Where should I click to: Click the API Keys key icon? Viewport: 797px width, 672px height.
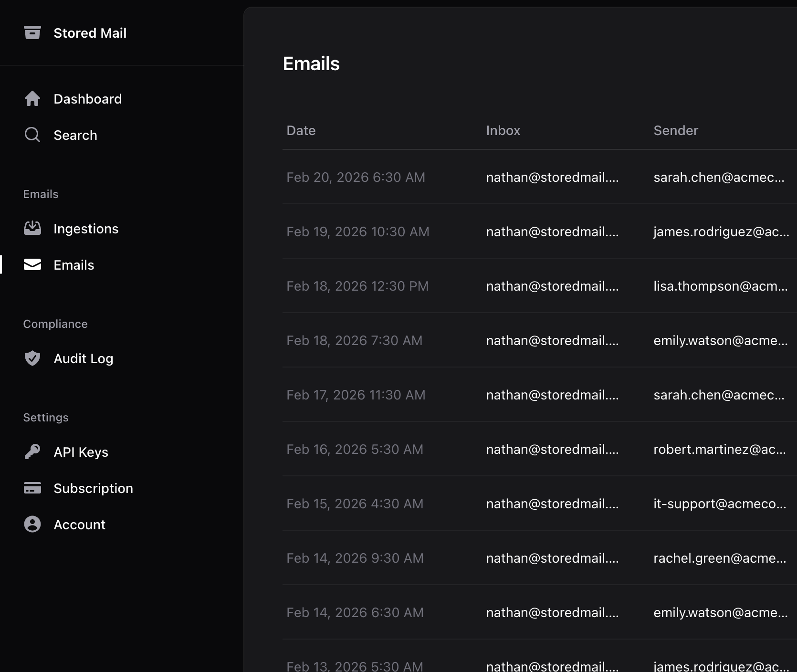[32, 452]
